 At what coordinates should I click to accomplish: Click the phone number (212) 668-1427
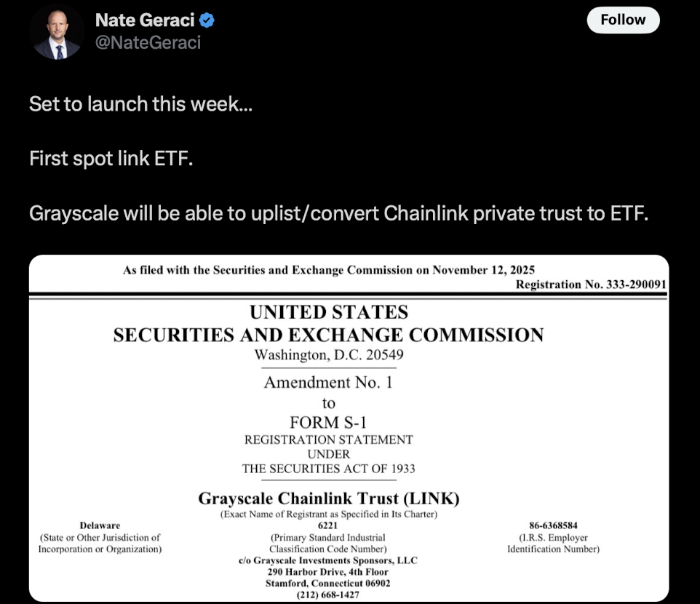[x=328, y=595]
